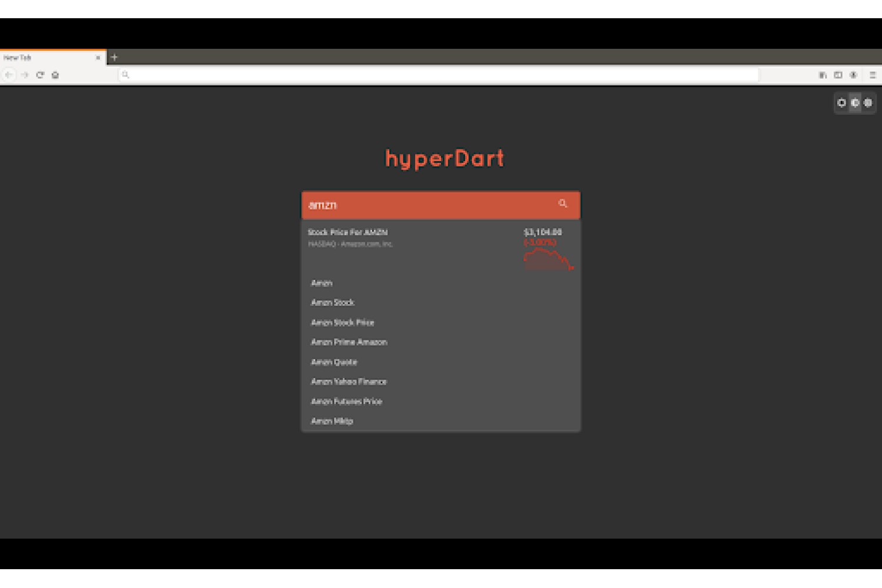This screenshot has height=588, width=882.
Task: Choose the 'Amzn Mktp' suggestion
Action: 441,420
